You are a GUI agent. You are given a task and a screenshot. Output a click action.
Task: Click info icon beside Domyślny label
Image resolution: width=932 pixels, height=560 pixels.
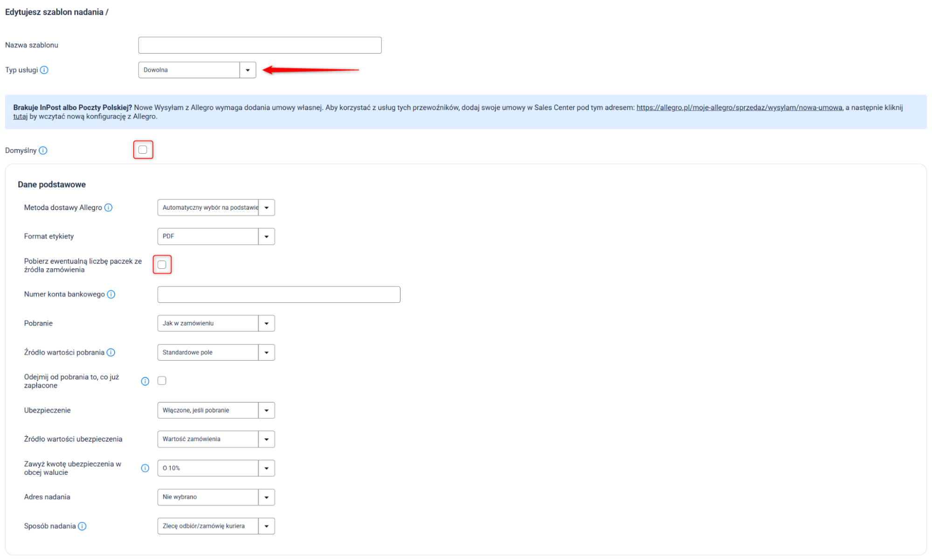tap(43, 150)
